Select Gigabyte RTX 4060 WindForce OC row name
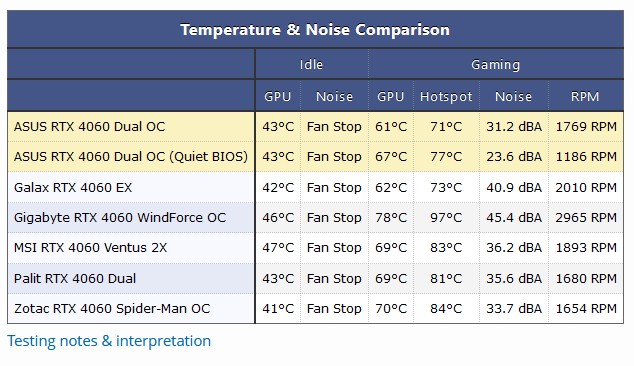The height and width of the screenshot is (366, 634). pos(120,218)
